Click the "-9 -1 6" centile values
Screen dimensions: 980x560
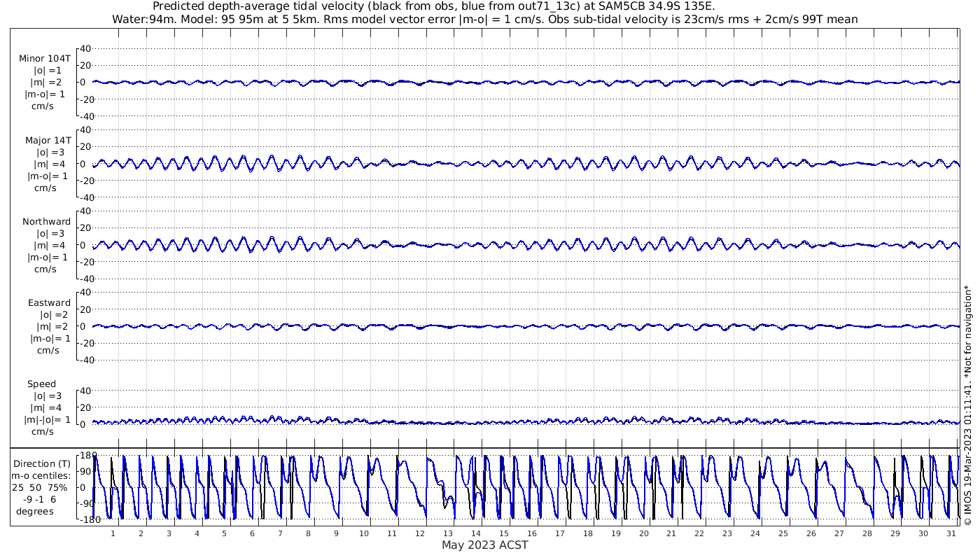(x=39, y=499)
